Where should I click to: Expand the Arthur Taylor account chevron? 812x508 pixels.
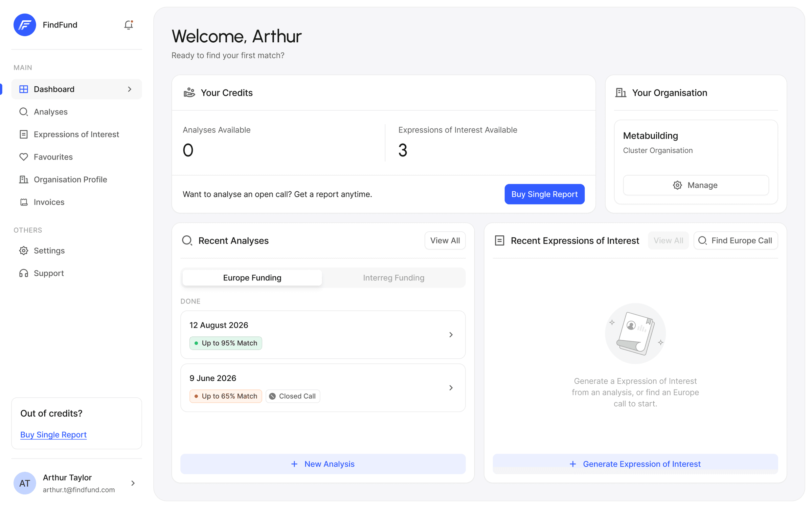(x=133, y=483)
